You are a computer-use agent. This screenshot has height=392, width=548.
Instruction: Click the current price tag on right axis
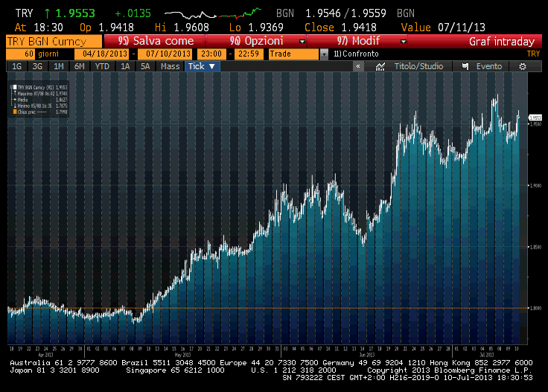point(535,118)
